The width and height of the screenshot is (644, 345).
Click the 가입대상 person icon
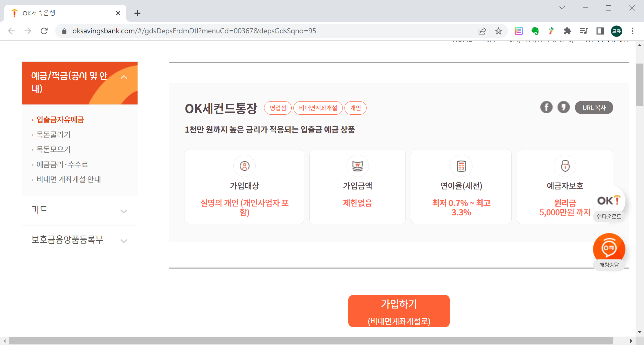point(244,166)
